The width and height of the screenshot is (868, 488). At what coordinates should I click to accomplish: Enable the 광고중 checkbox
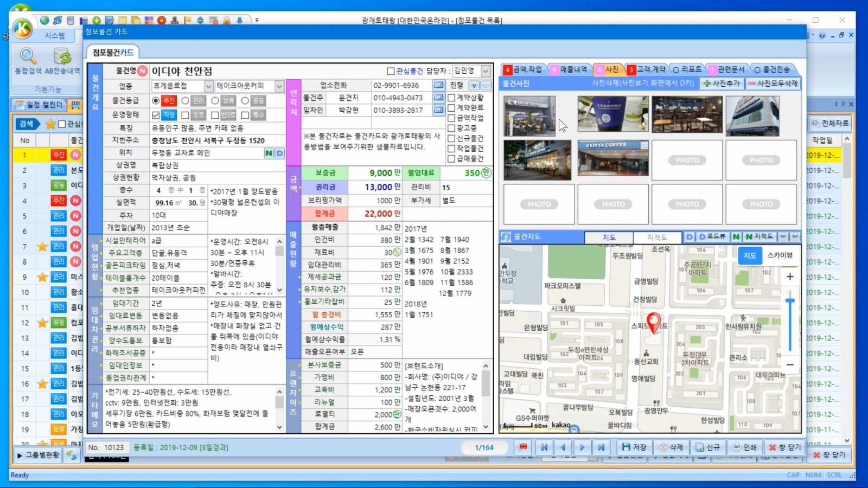click(x=451, y=128)
